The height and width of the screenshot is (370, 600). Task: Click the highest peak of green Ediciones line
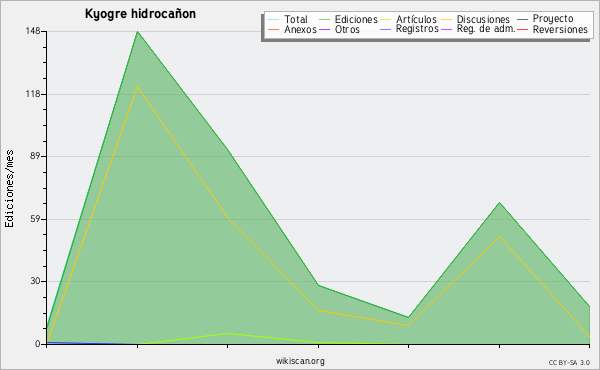pos(137,32)
